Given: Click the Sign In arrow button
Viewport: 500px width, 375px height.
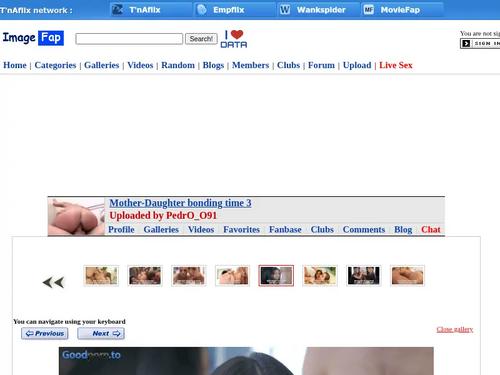Looking at the screenshot, I should [x=480, y=43].
